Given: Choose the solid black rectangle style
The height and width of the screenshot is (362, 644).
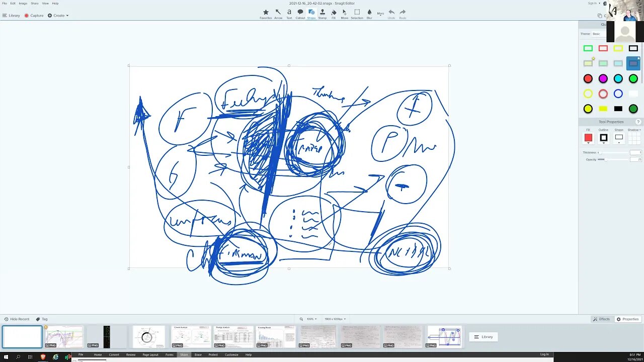Looking at the screenshot, I should (x=618, y=109).
